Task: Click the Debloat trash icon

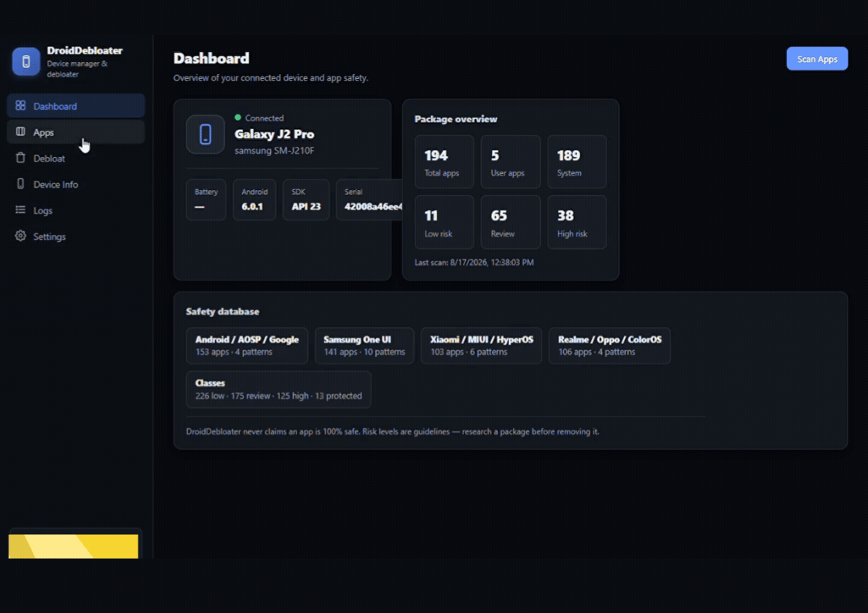Action: (x=20, y=158)
